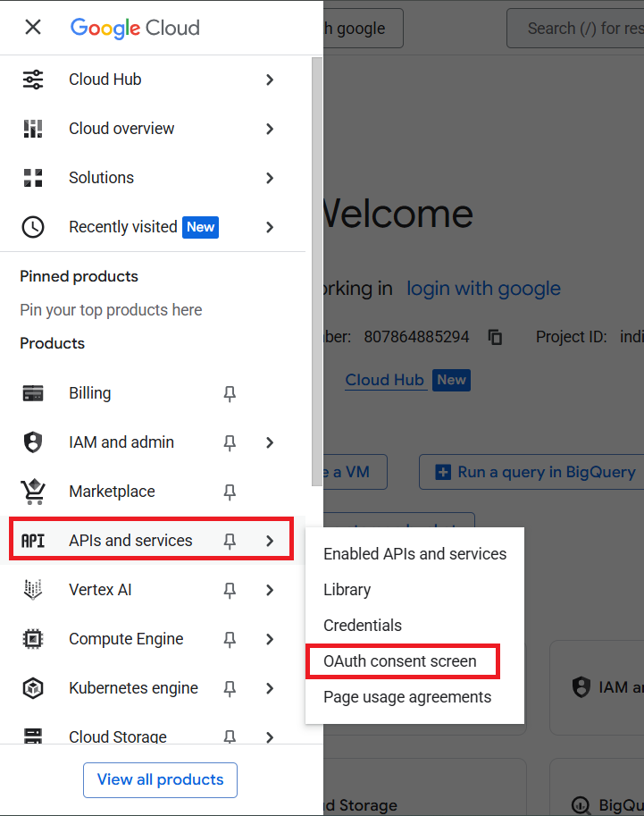644x816 pixels.
Task: Pin the Billing product
Action: tap(230, 394)
